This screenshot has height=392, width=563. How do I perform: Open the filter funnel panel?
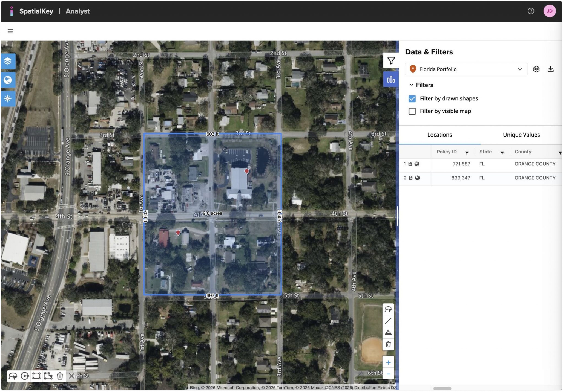391,61
